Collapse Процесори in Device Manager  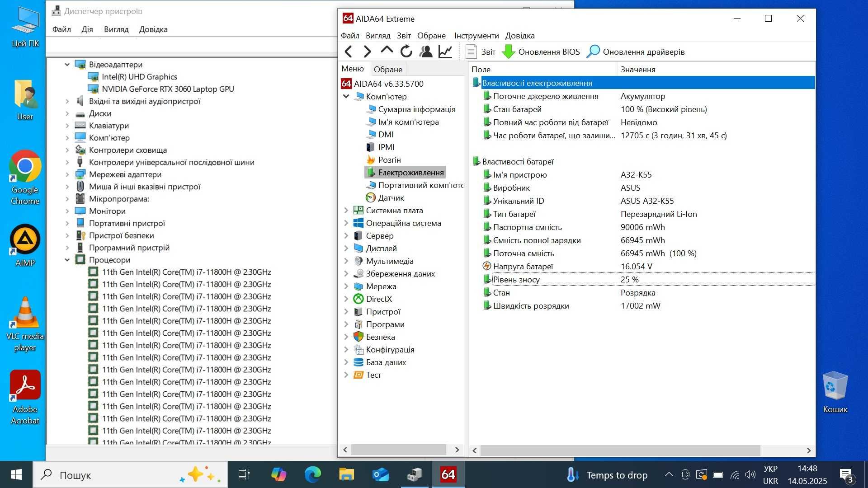click(x=67, y=260)
